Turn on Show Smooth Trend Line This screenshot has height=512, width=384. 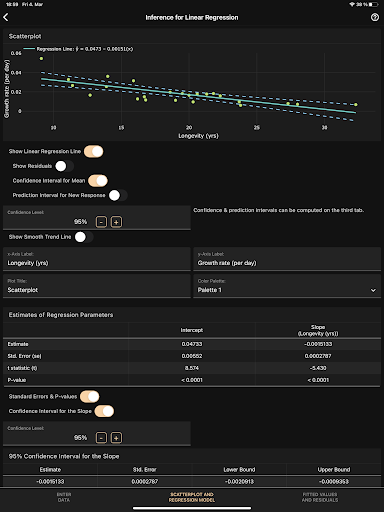pyautogui.click(x=84, y=237)
